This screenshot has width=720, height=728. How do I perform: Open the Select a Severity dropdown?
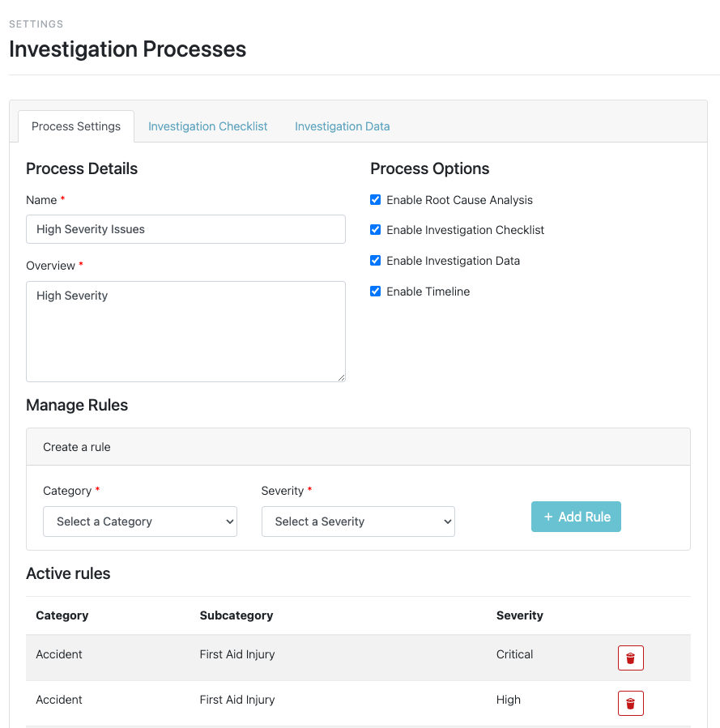358,522
